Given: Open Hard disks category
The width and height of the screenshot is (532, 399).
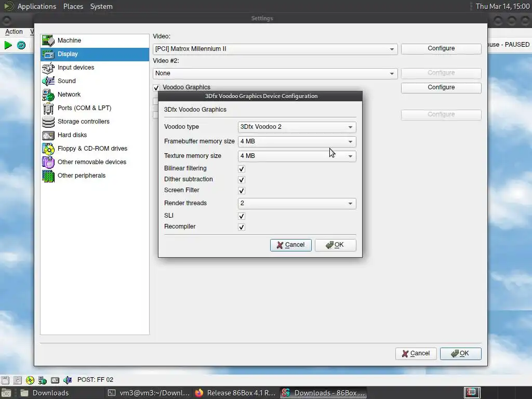Looking at the screenshot, I should pyautogui.click(x=95, y=135).
